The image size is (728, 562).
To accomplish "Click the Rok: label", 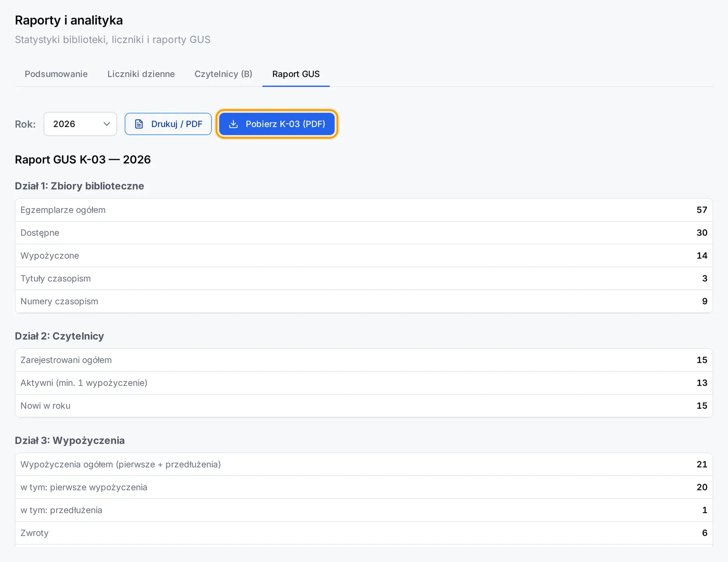I will [x=25, y=124].
